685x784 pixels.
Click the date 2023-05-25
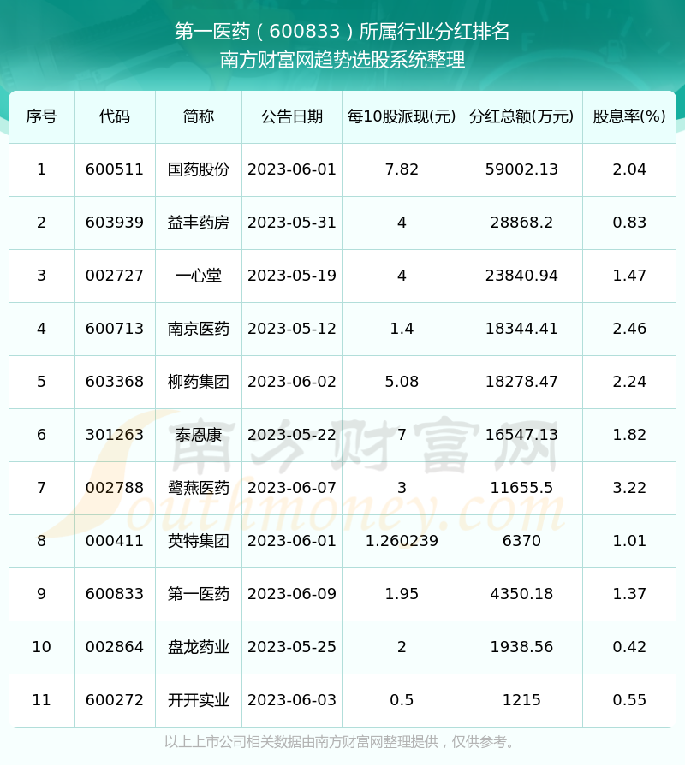292,646
